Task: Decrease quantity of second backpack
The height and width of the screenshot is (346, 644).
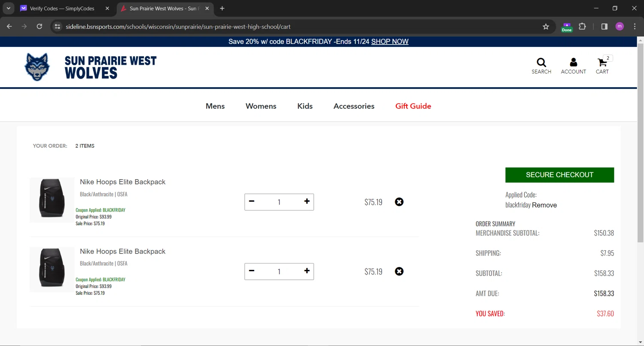Action: point(252,271)
